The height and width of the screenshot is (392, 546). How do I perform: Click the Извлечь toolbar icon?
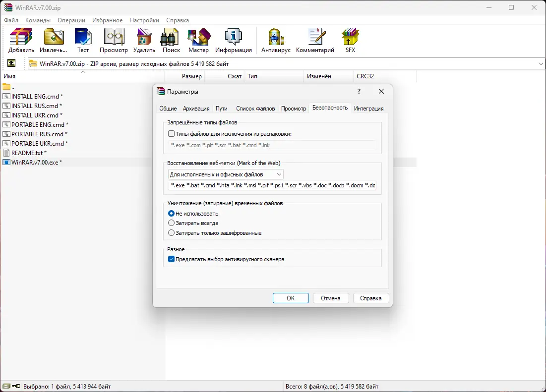(x=53, y=37)
